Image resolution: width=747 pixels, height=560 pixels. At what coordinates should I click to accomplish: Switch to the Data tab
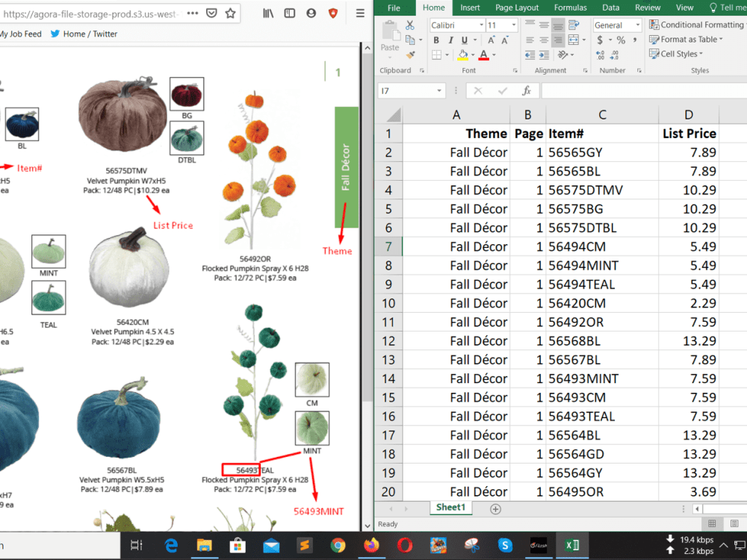611,7
